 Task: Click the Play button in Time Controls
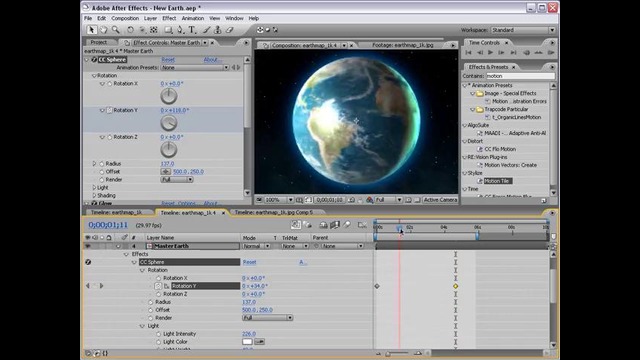pos(491,52)
